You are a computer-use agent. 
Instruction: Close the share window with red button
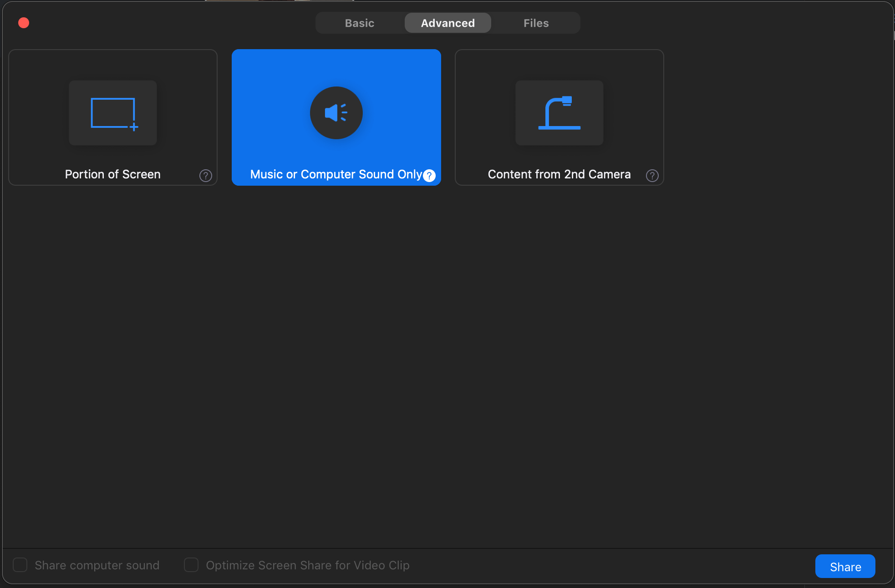pyautogui.click(x=24, y=23)
